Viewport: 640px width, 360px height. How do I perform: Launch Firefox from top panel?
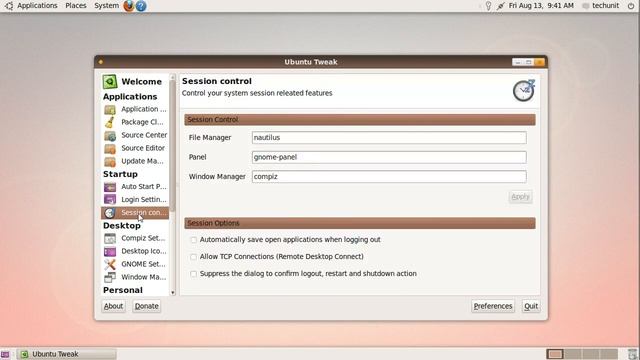(x=129, y=6)
